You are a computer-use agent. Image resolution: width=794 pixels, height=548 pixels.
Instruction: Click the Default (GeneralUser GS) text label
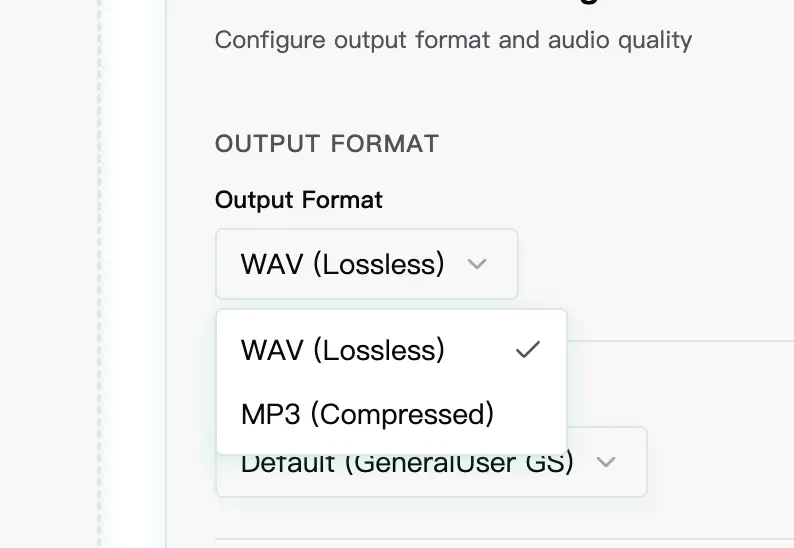(407, 465)
